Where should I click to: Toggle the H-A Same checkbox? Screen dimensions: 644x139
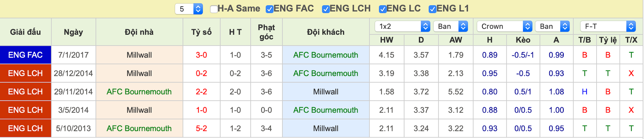tap(214, 9)
